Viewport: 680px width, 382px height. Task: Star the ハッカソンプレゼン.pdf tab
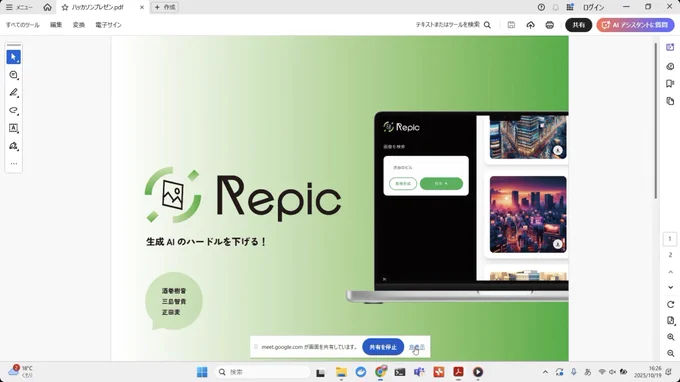coord(65,7)
